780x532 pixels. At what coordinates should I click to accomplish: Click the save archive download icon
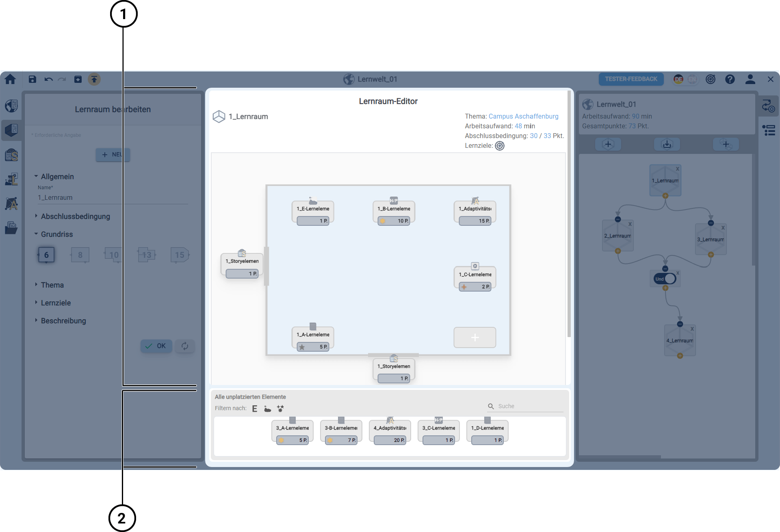point(78,79)
